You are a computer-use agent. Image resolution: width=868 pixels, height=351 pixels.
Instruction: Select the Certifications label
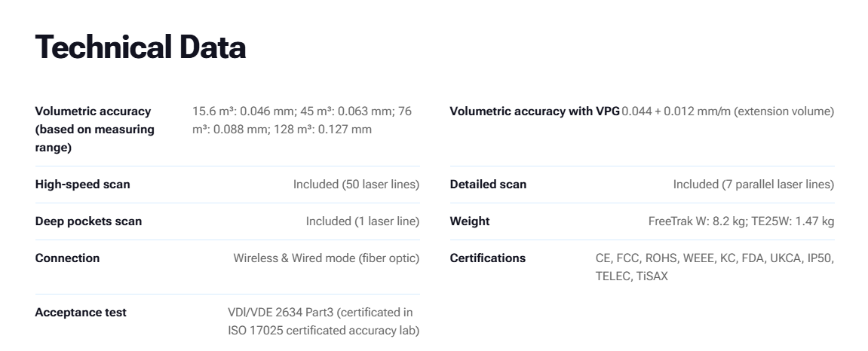[488, 258]
